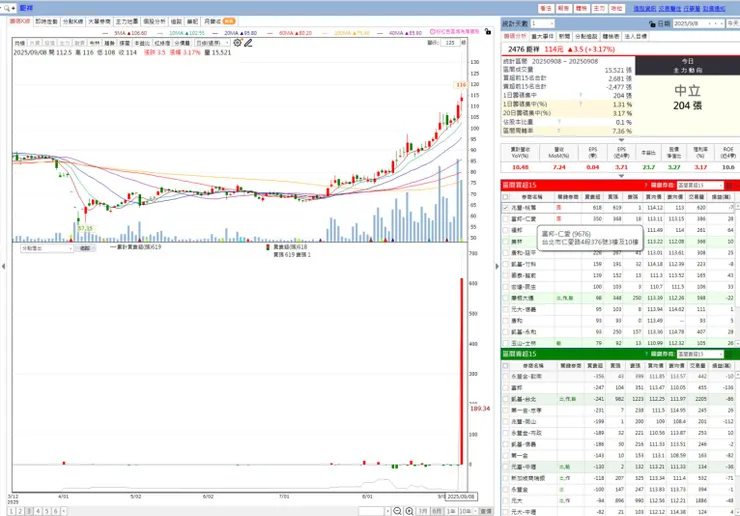Go to chart page 3
740x516 pixels.
point(29,511)
